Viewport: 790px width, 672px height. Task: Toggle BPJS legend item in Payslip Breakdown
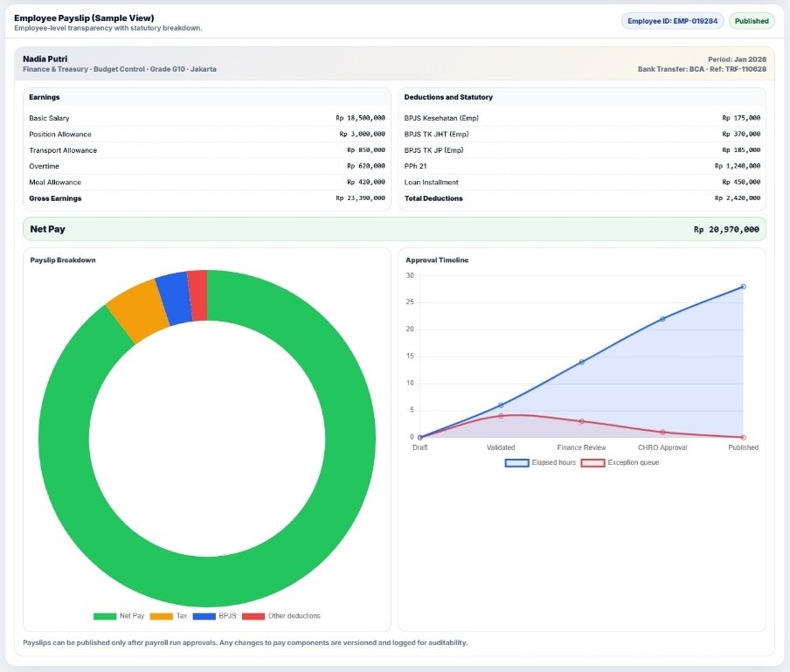(x=215, y=616)
